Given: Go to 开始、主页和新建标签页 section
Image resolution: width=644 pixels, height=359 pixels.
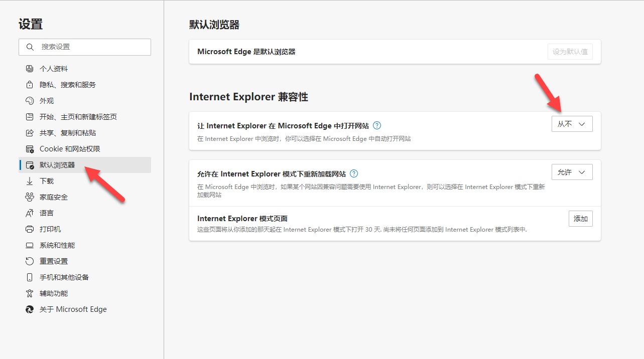Looking at the screenshot, I should (x=78, y=117).
